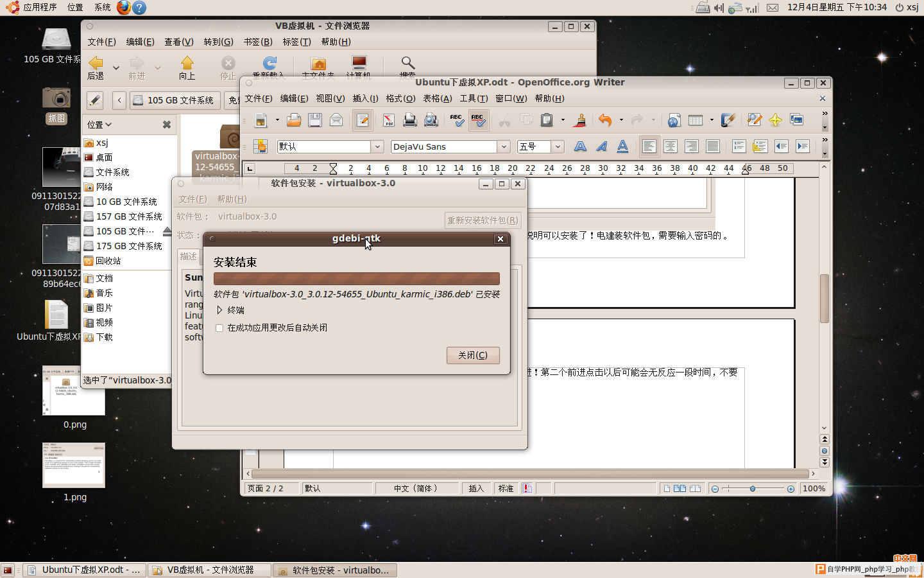The height and width of the screenshot is (578, 924).
Task: Switch to VB虚拟机 file browser taskbar button
Action: [x=209, y=570]
